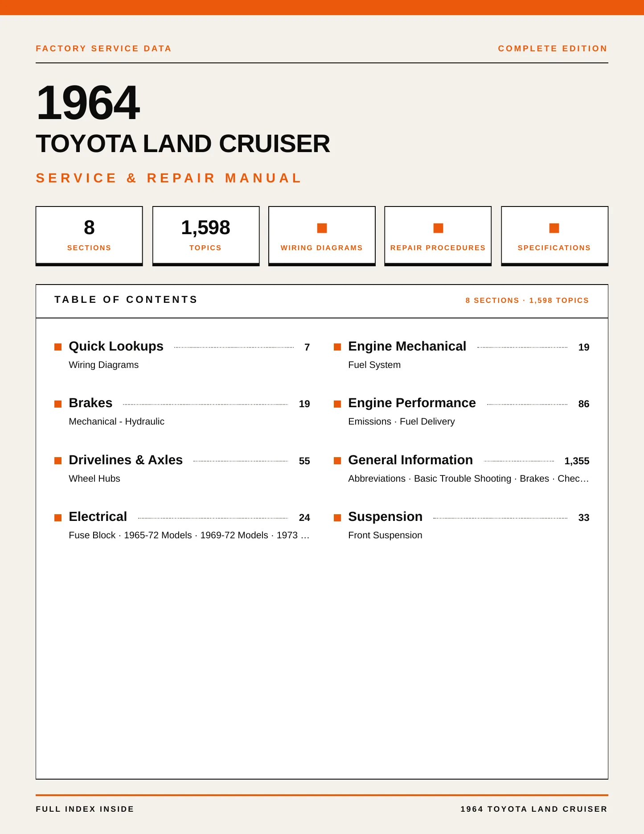Click the General Information topic count 1,355
644x834 pixels.
coord(577,461)
